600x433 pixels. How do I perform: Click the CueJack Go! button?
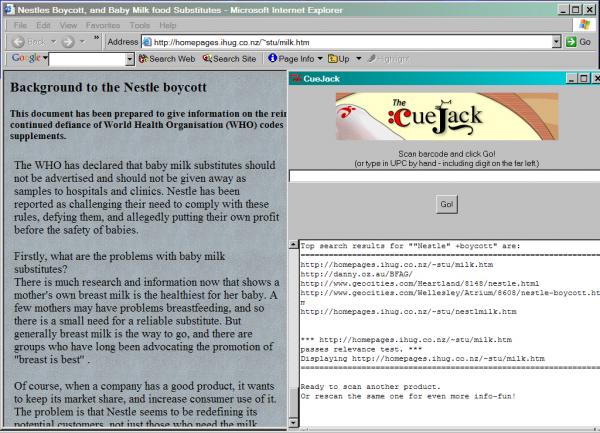click(445, 204)
